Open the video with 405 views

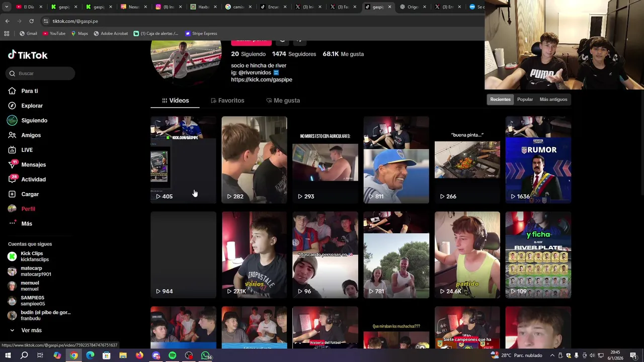pyautogui.click(x=183, y=160)
